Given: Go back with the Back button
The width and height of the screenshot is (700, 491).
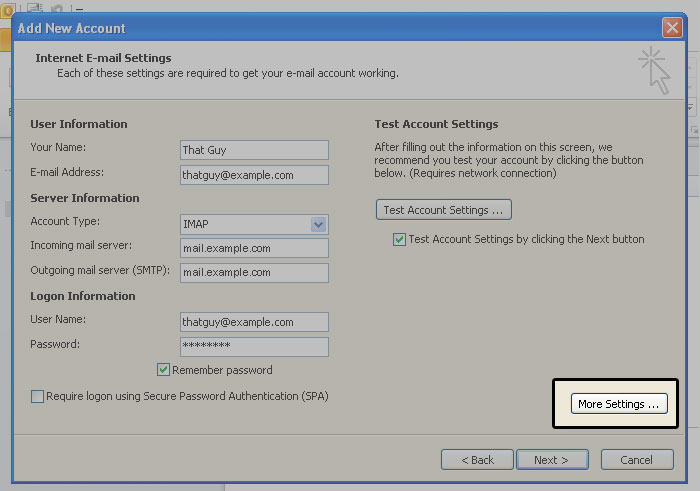Looking at the screenshot, I should pyautogui.click(x=477, y=460).
